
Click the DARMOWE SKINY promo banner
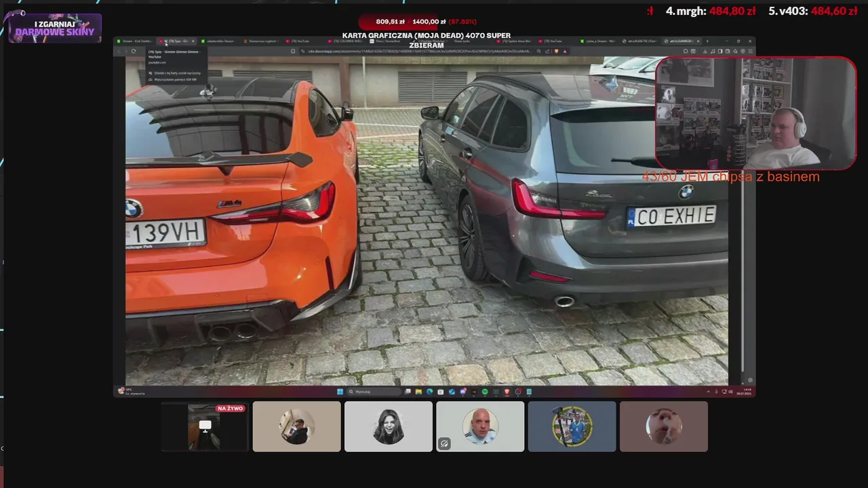54,28
